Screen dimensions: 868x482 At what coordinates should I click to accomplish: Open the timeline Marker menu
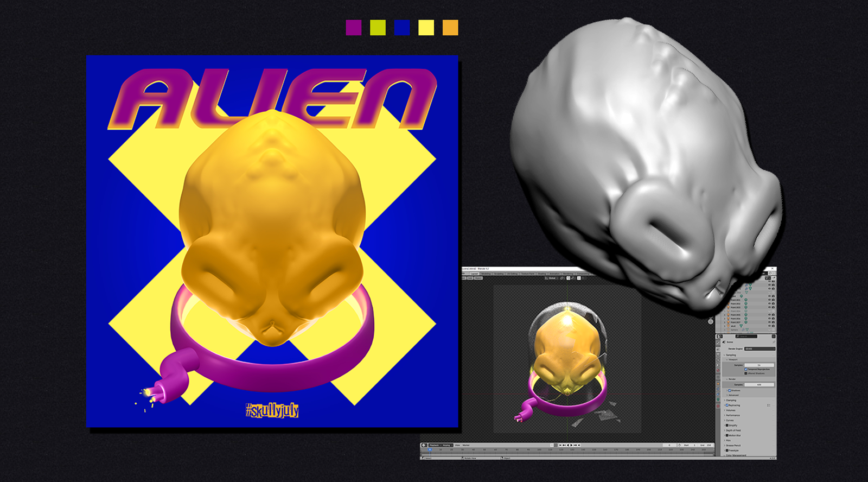pos(466,445)
